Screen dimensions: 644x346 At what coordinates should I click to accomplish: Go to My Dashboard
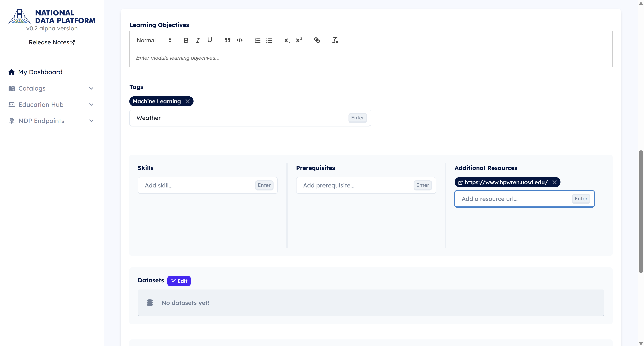coord(40,72)
